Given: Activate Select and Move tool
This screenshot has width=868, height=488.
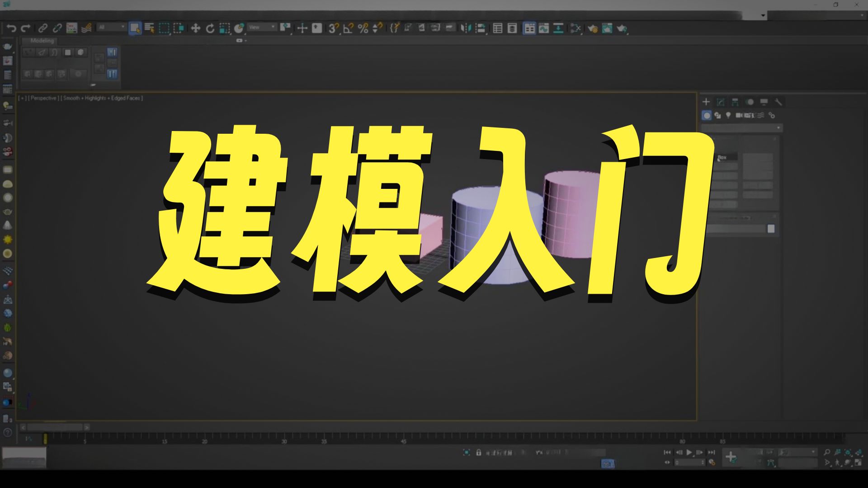Looking at the screenshot, I should pos(195,28).
